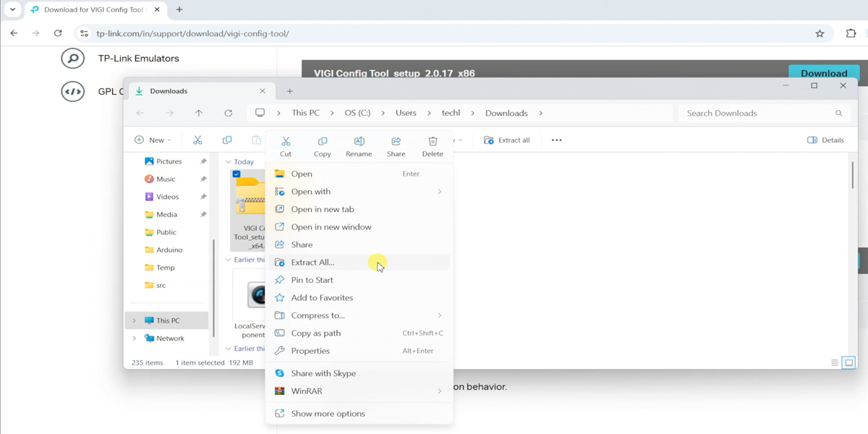Image resolution: width=868 pixels, height=434 pixels.
Task: Open TP-Link Emulators magnifier icon
Action: coord(72,58)
